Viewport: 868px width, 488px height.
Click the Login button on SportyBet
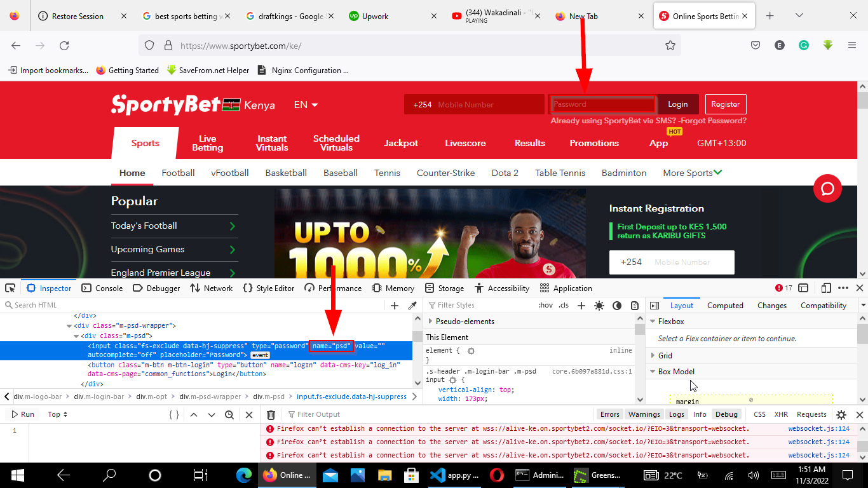click(677, 104)
